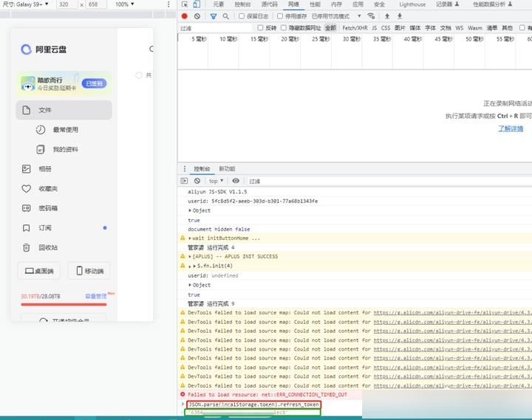Export HAR file download arrow icon
This screenshot has width=532, height=420.
pyautogui.click(x=400, y=16)
